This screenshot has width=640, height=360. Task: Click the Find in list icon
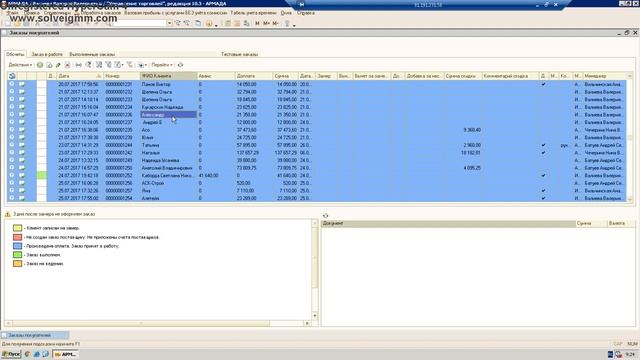(x=88, y=65)
